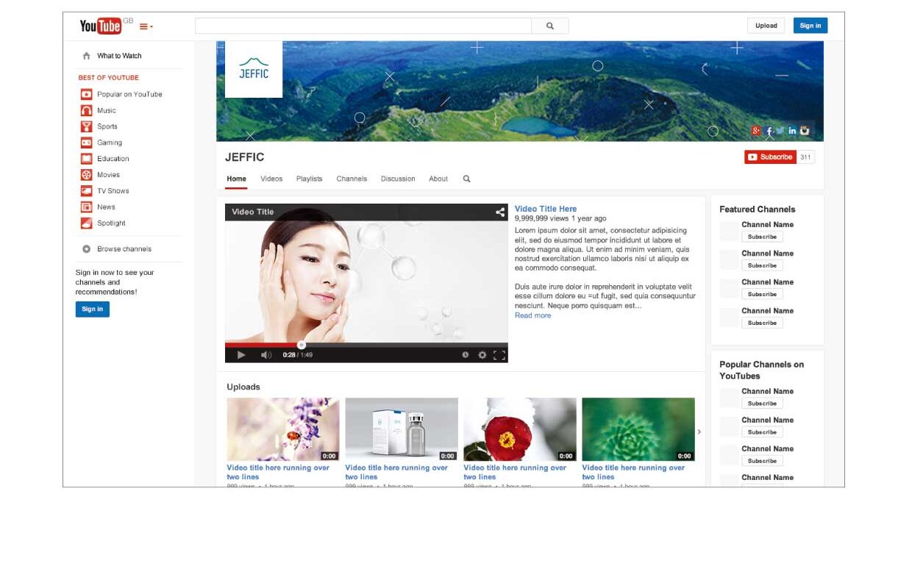The height and width of the screenshot is (588, 912).
Task: Open the green succulent video thumbnail
Action: tap(638, 429)
